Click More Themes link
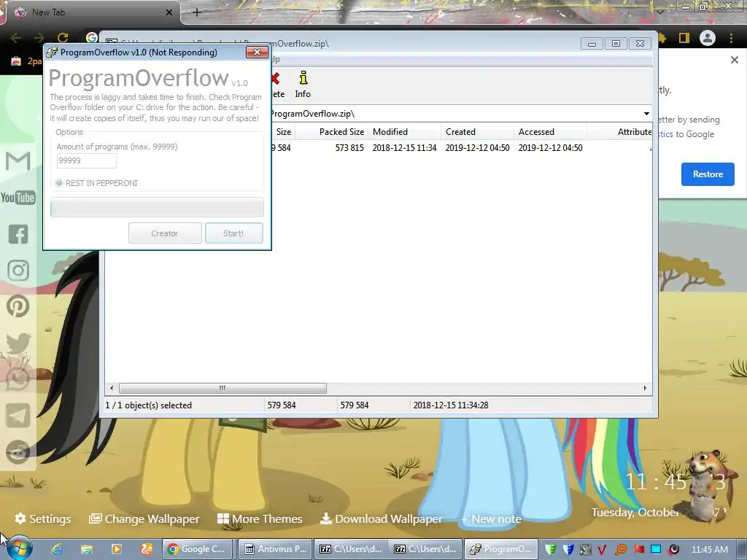Image resolution: width=747 pixels, height=560 pixels. coord(260,518)
